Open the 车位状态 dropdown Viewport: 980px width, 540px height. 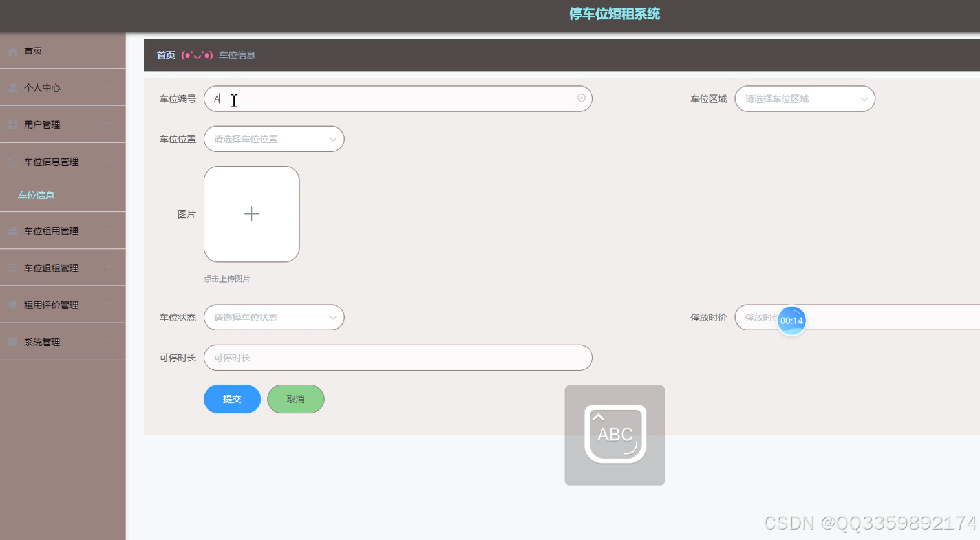click(x=274, y=318)
